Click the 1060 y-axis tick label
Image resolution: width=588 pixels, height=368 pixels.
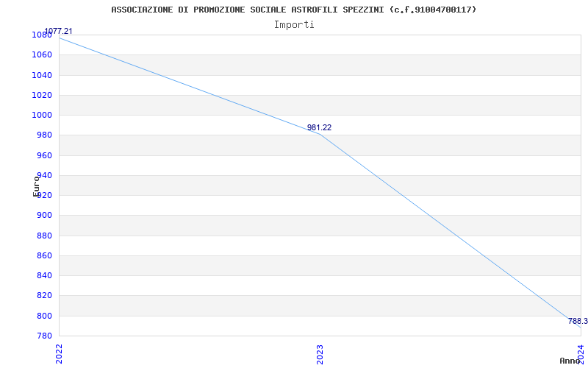point(42,55)
